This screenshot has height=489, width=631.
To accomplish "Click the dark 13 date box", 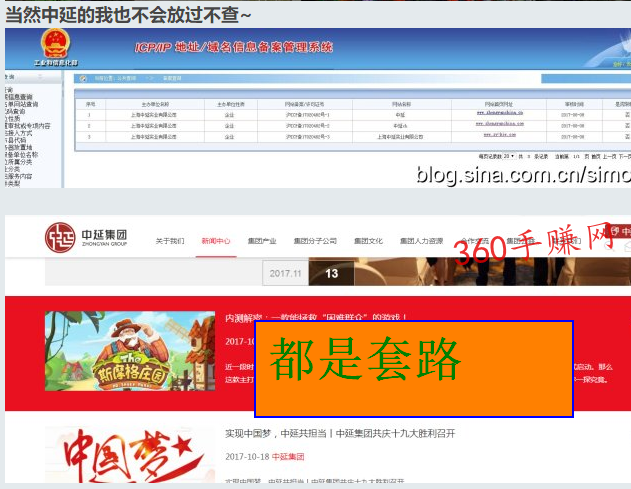I will click(331, 273).
